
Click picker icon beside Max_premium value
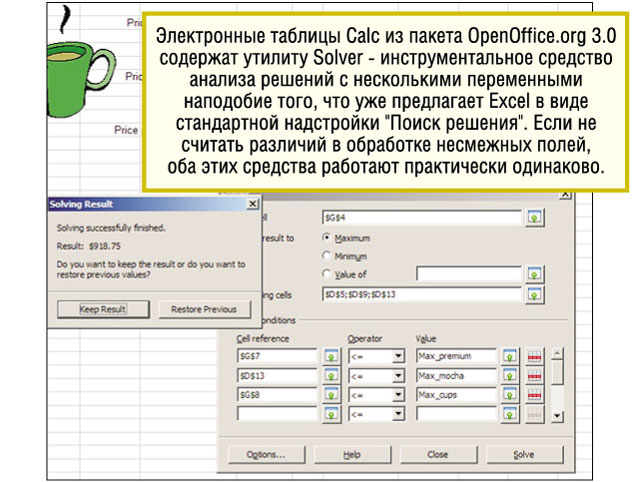point(509,356)
